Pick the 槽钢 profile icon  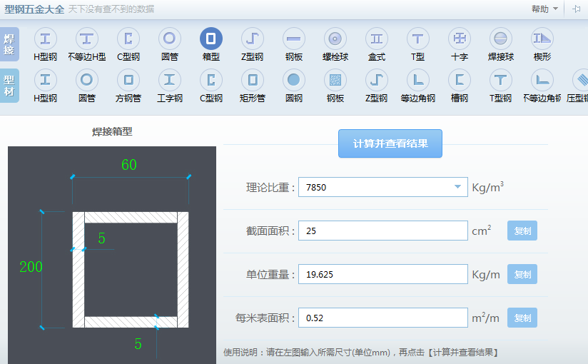(460, 80)
